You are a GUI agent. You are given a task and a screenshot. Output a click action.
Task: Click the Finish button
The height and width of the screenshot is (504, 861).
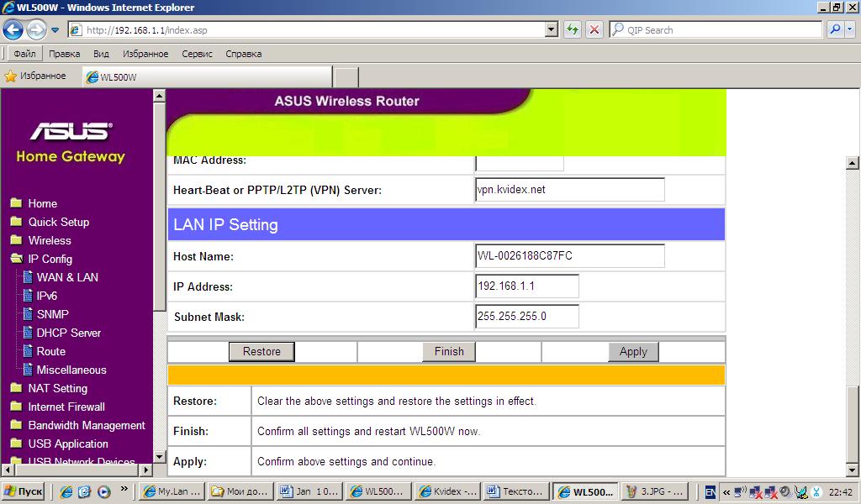[x=449, y=351]
